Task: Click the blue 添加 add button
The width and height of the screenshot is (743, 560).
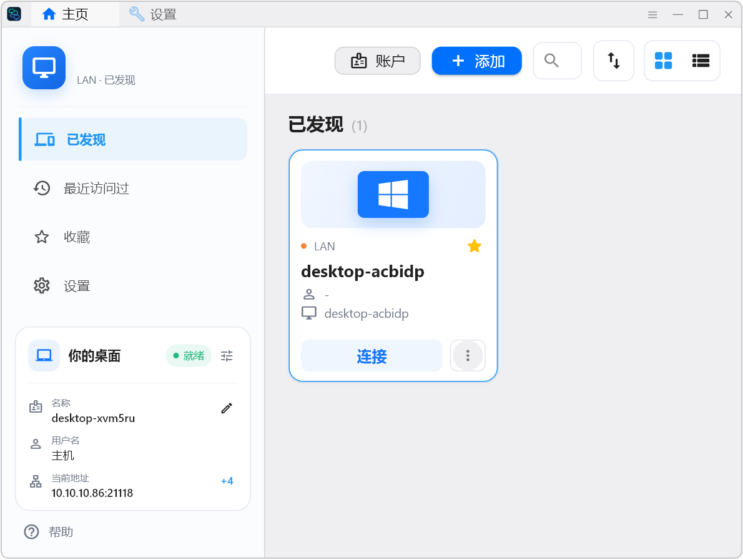Action: pyautogui.click(x=476, y=61)
